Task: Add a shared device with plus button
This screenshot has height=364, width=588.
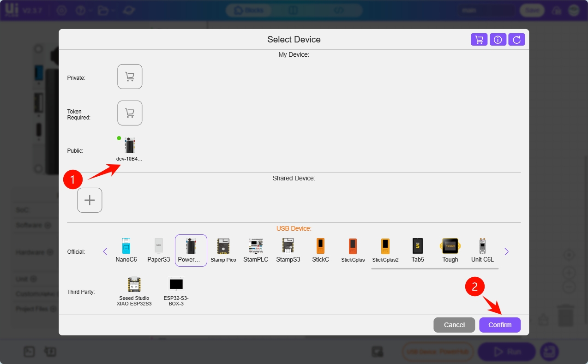Action: (90, 200)
